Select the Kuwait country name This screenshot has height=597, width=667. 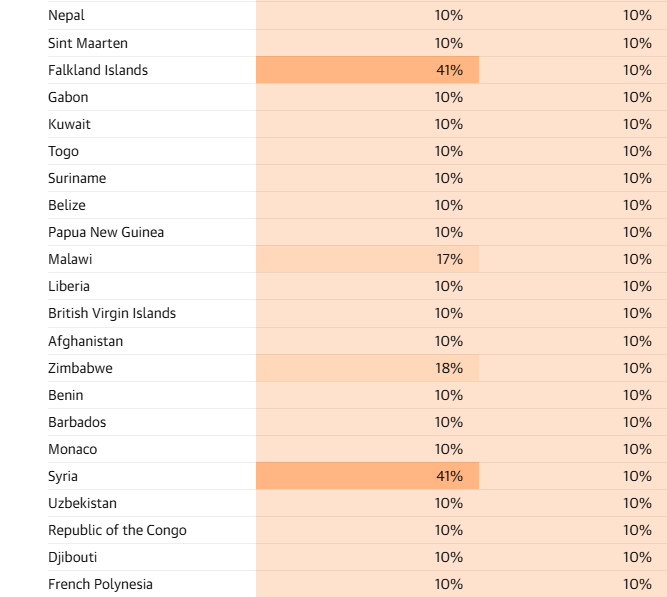tap(69, 124)
